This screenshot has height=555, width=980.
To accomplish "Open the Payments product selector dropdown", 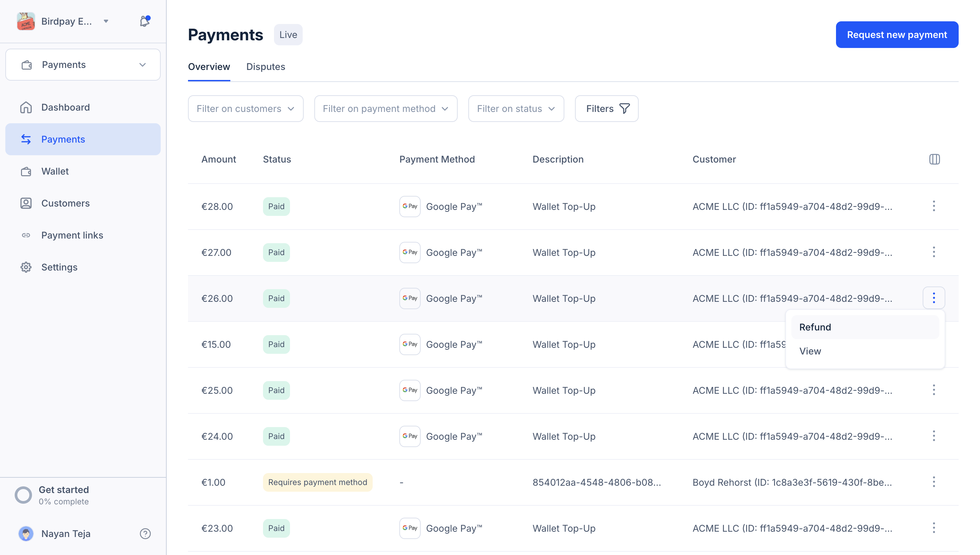I will [83, 65].
